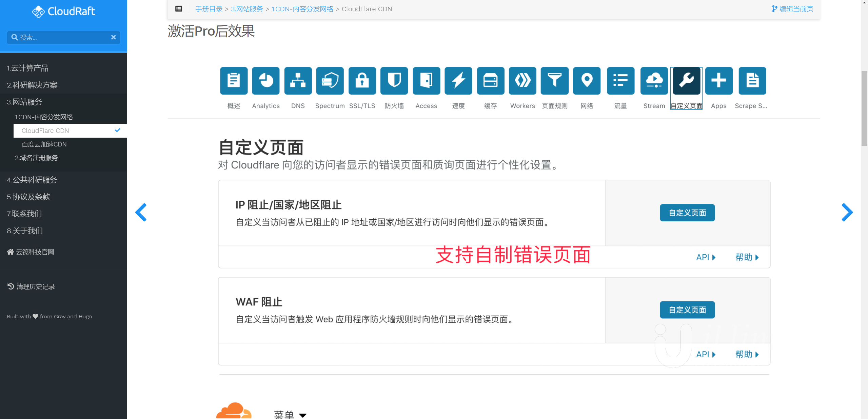Viewport: 868px width, 419px height.
Task: Open the Spectrum shield icon
Action: 330,81
